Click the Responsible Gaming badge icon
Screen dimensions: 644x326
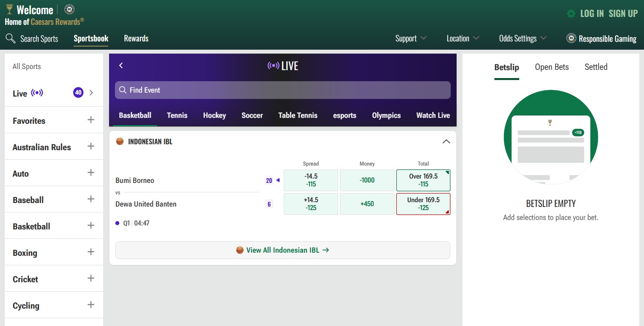pos(571,38)
